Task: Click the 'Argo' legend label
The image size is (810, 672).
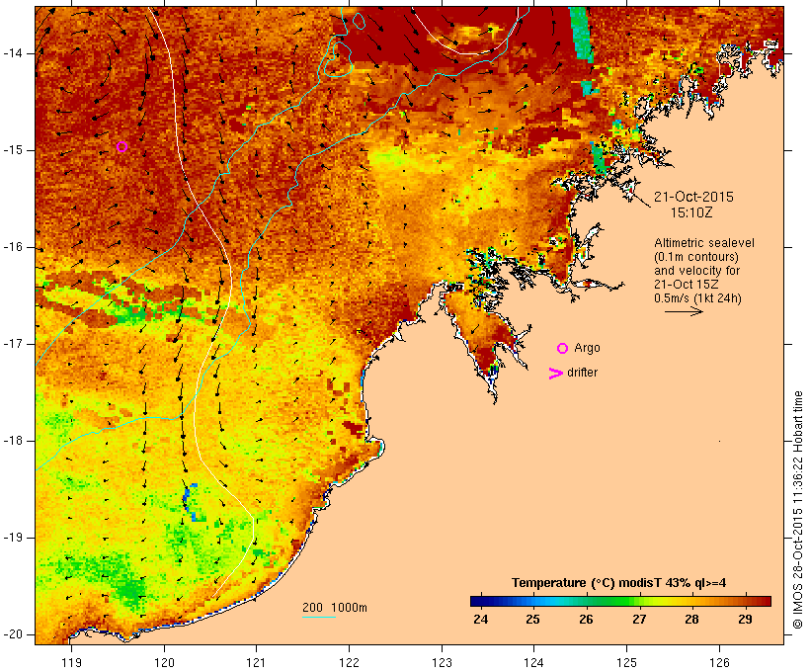Action: click(588, 348)
